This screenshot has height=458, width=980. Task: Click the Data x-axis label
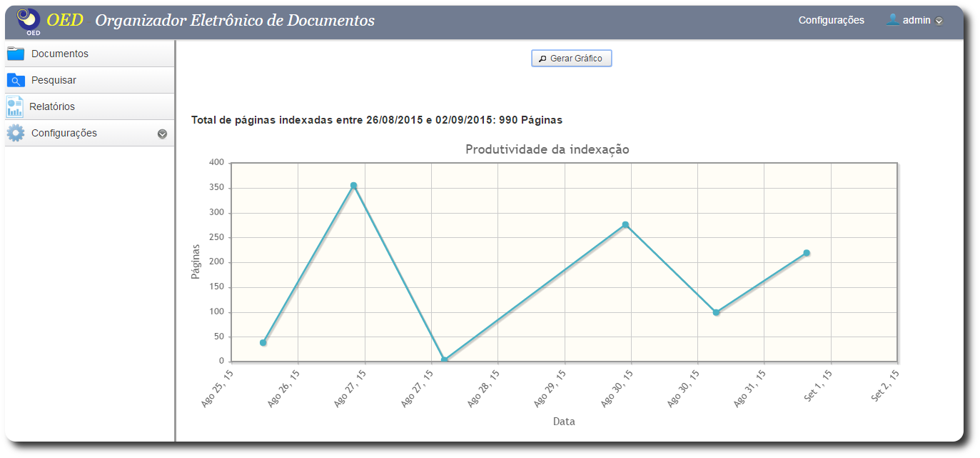tap(564, 422)
